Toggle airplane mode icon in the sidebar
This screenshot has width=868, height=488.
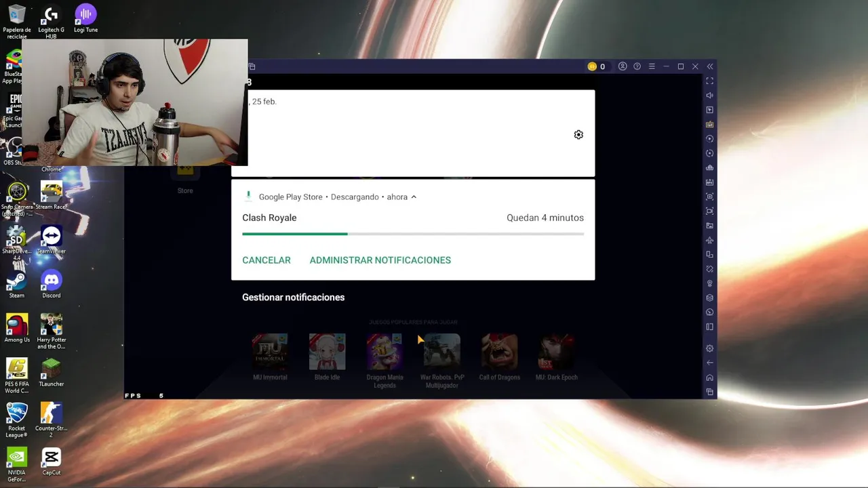[709, 240]
